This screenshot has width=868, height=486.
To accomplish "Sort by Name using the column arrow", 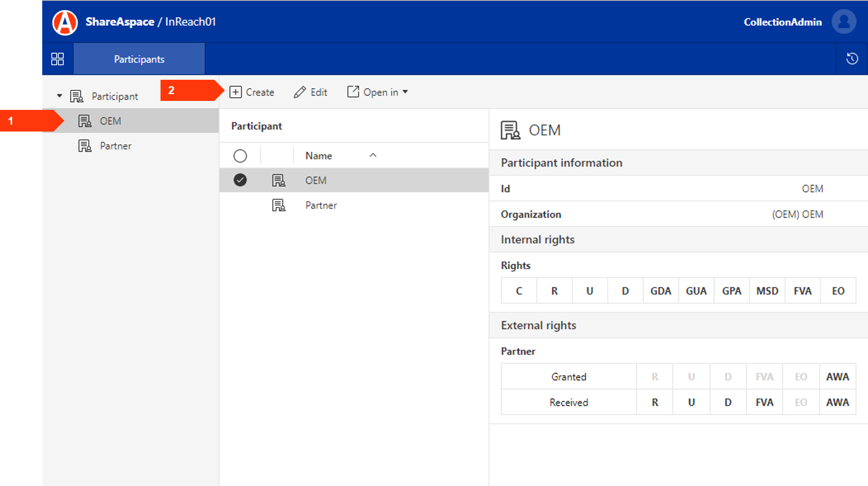I will [x=373, y=155].
